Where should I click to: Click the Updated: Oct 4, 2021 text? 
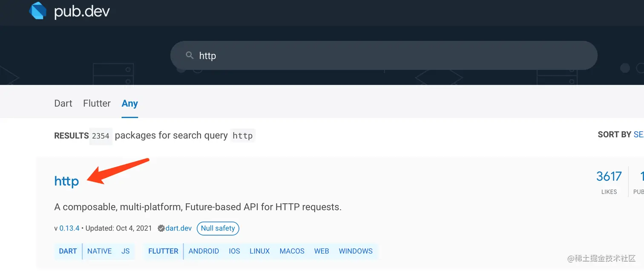[x=118, y=228]
